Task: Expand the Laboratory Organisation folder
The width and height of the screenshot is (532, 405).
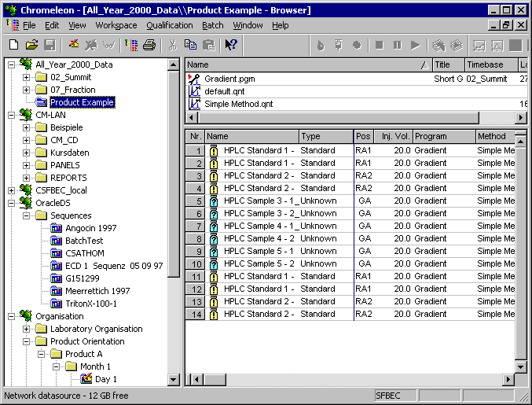Action: 26,329
